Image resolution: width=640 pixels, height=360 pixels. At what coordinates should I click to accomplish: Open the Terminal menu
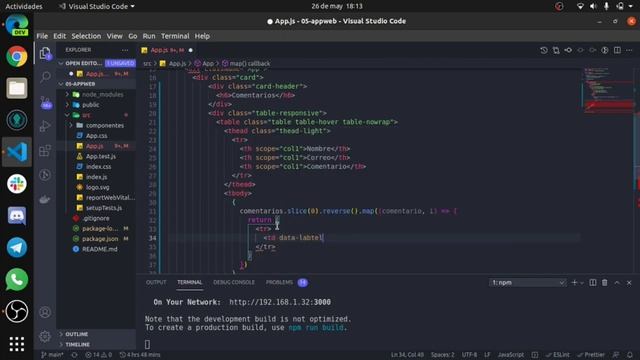(x=175, y=36)
